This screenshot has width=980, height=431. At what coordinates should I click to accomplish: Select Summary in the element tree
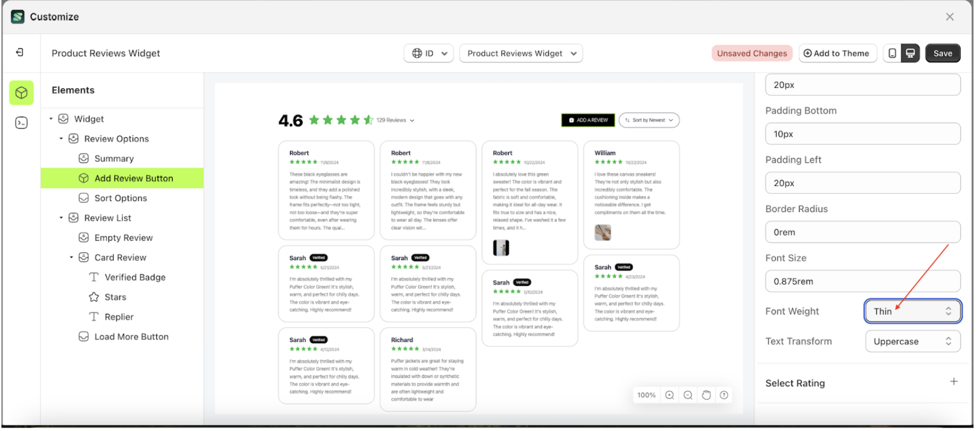pyautogui.click(x=114, y=159)
